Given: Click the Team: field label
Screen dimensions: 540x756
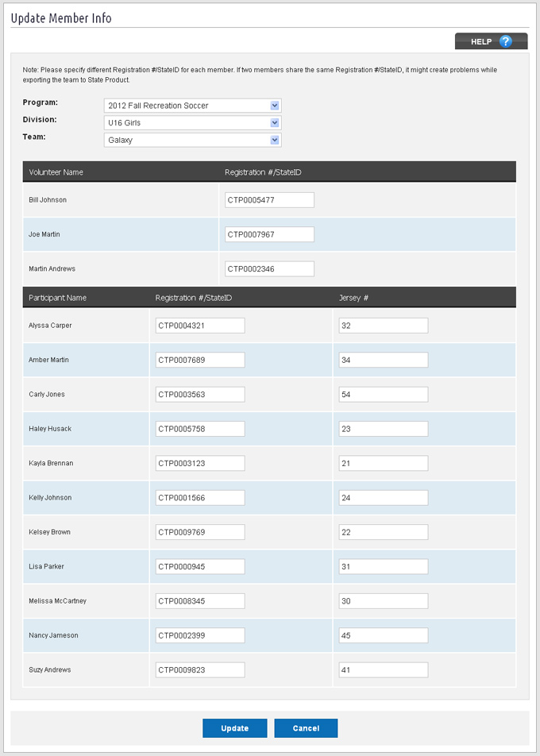Looking at the screenshot, I should click(x=33, y=137).
